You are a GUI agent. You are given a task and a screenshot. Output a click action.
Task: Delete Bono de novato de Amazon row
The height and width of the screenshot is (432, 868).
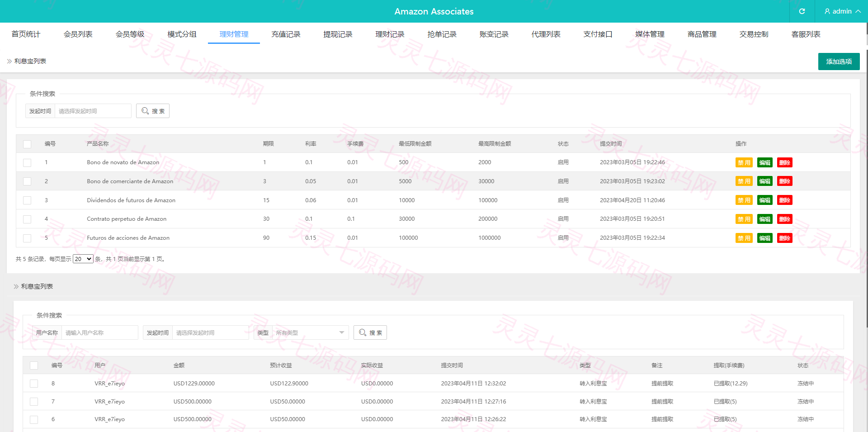tap(785, 162)
